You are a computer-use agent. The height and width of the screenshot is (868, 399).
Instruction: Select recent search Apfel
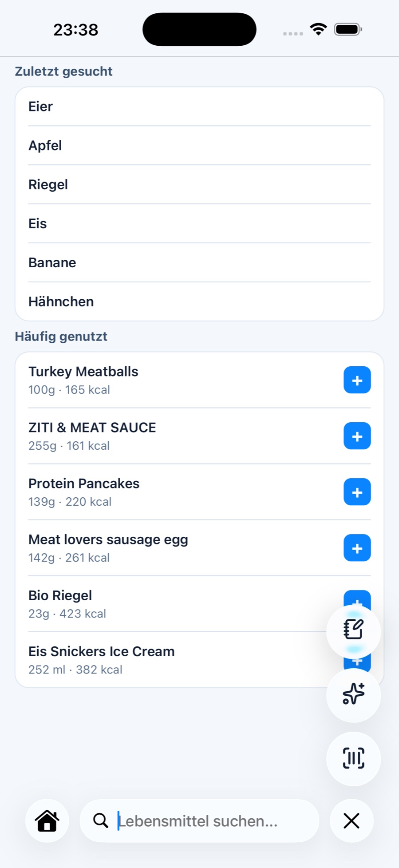[x=199, y=146]
